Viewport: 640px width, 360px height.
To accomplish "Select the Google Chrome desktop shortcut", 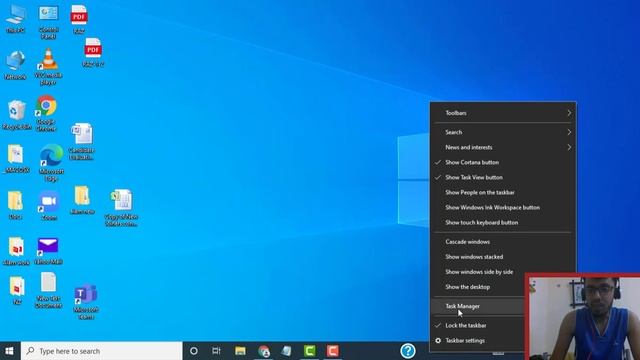I will tap(46, 113).
